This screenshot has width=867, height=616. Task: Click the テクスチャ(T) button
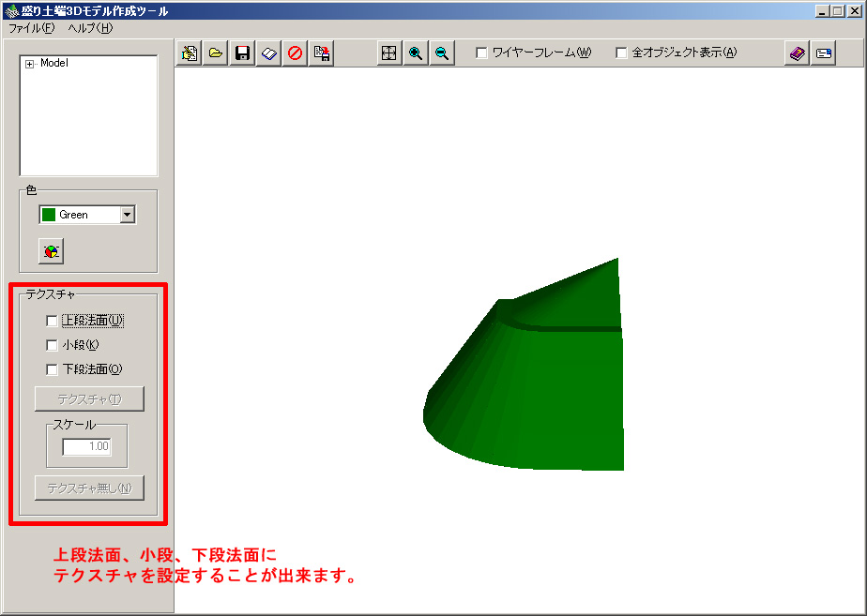89,398
